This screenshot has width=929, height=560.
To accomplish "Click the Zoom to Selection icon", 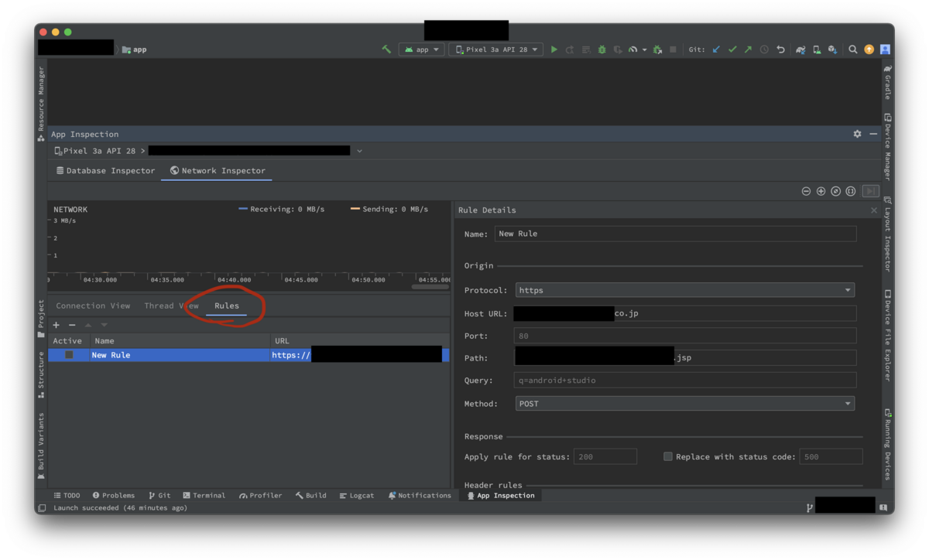I will pos(850,191).
